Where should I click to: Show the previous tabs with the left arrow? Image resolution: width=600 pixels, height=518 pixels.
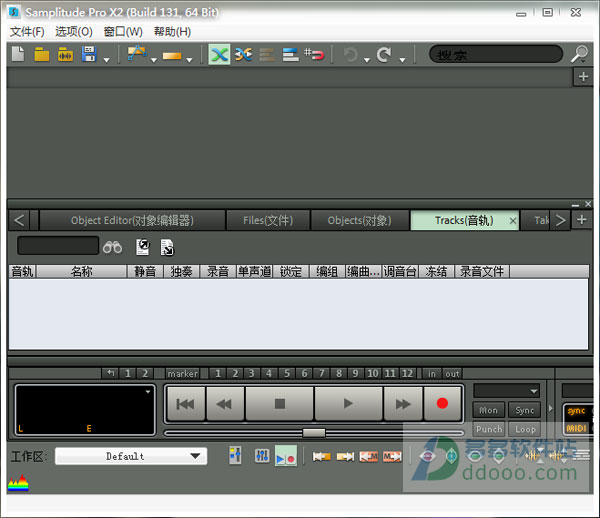pos(19,220)
